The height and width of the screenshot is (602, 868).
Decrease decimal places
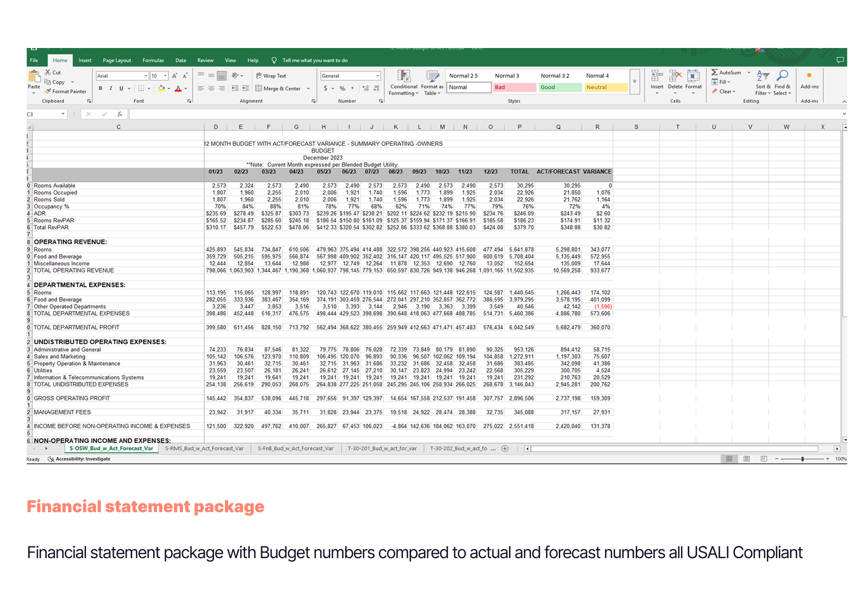(376, 88)
